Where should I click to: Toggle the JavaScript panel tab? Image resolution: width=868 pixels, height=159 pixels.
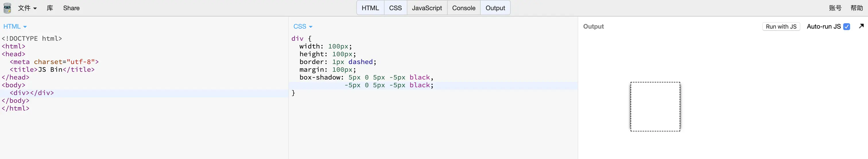click(427, 8)
